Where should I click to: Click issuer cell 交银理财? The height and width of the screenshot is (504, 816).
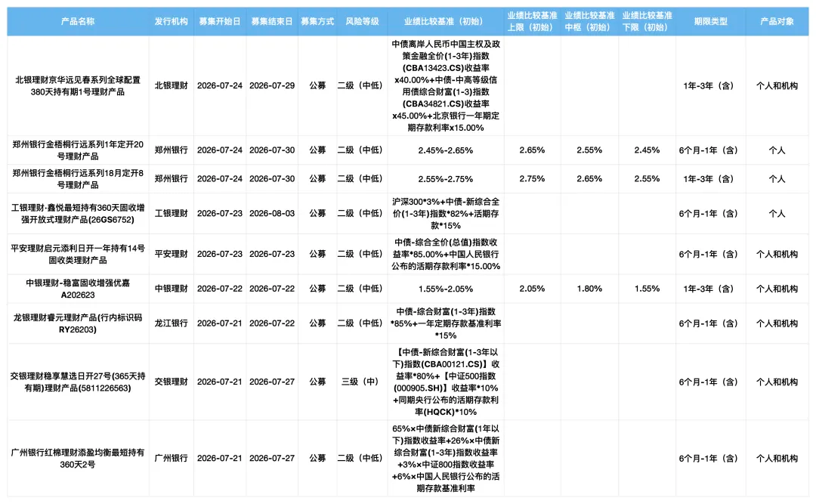pyautogui.click(x=172, y=382)
